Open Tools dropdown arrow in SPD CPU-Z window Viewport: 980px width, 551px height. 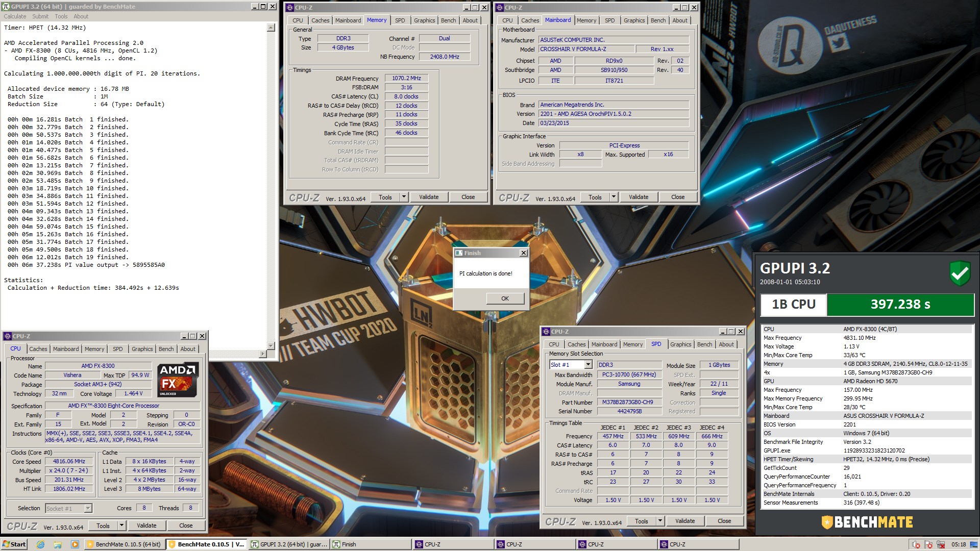660,521
